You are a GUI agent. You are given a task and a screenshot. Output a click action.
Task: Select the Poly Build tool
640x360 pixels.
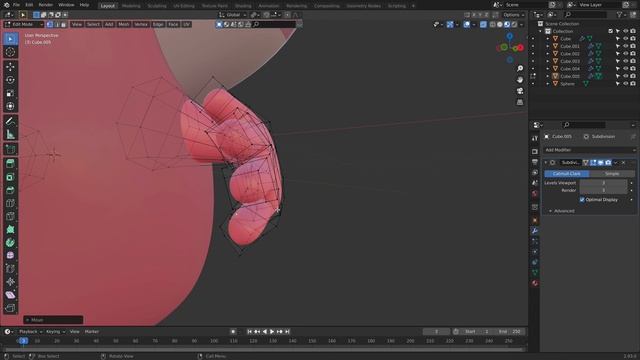click(x=10, y=229)
